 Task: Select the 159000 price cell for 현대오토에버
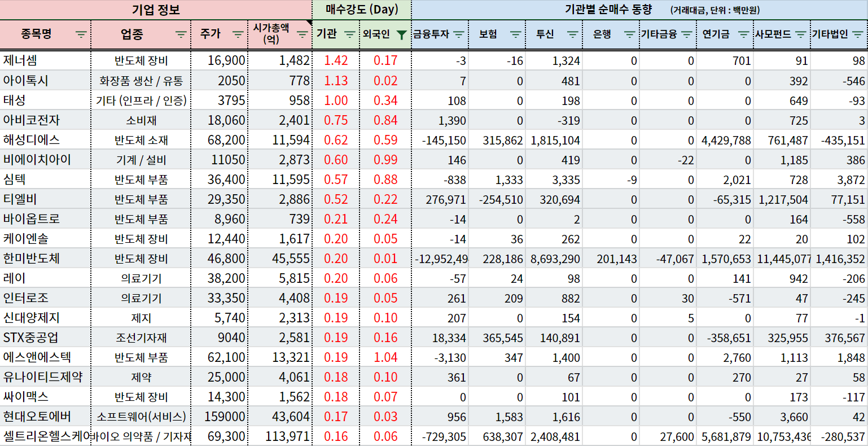pos(220,416)
